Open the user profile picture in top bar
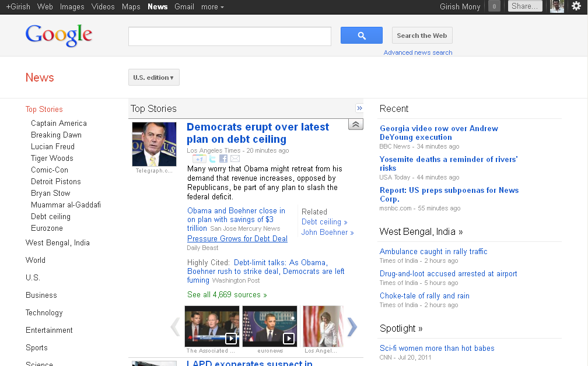This screenshot has height=366, width=588. click(x=556, y=6)
